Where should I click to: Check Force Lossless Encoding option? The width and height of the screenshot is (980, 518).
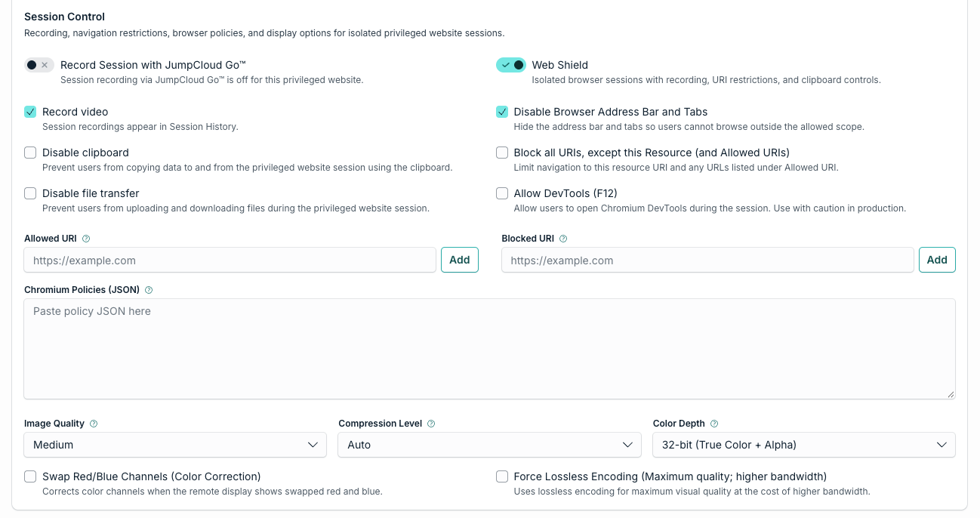502,476
